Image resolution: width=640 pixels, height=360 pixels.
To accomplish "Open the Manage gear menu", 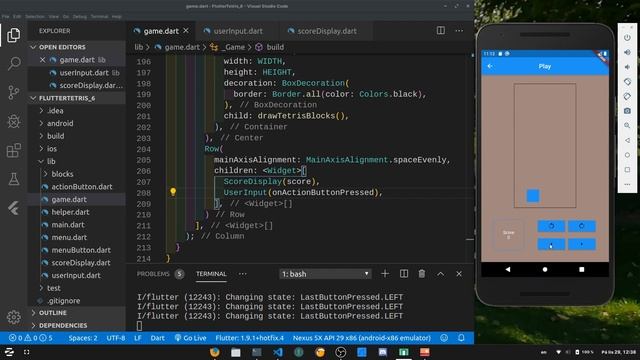I will 13,317.
